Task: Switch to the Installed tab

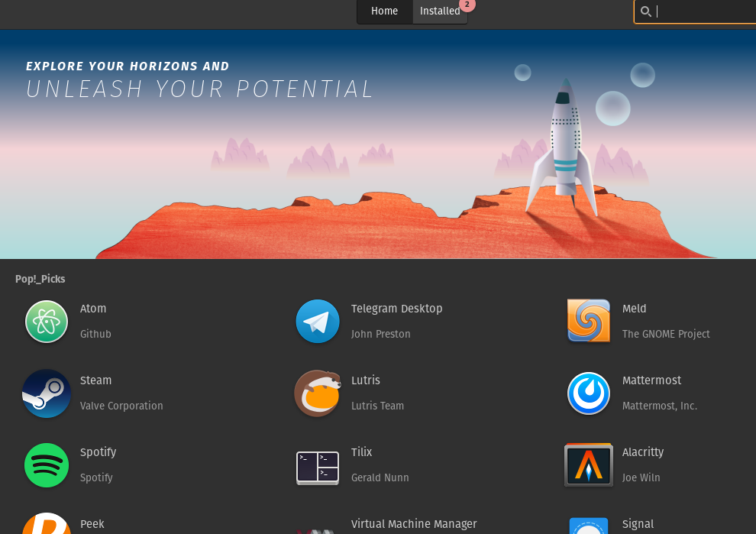Action: click(440, 11)
